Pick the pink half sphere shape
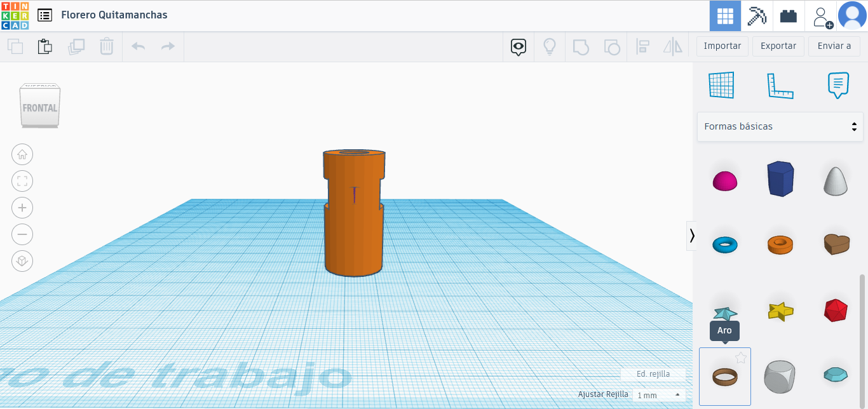Image resolution: width=868 pixels, height=409 pixels. (x=725, y=181)
